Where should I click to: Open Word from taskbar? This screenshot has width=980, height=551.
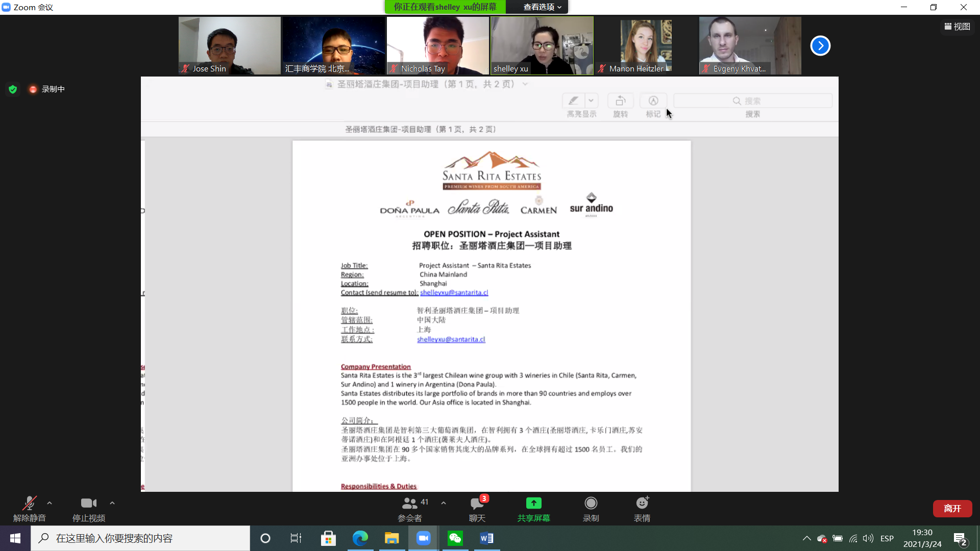tap(487, 538)
